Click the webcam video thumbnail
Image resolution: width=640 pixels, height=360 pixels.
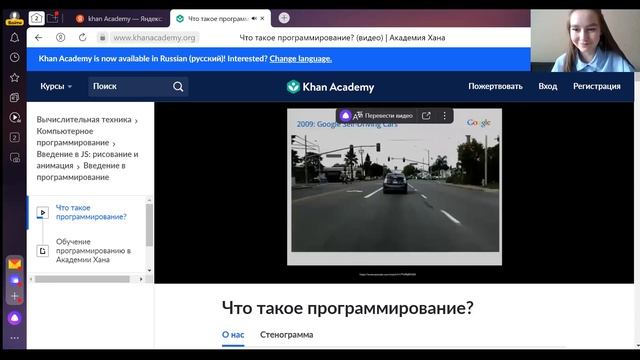(585, 41)
